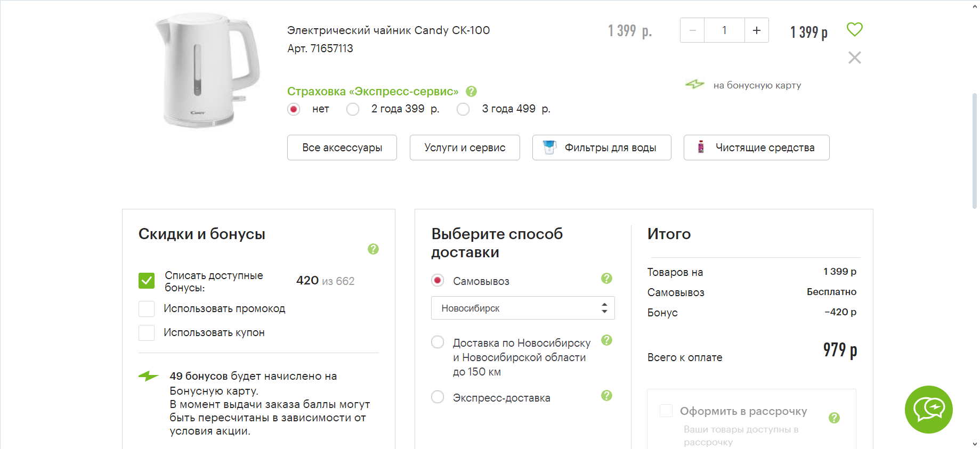Screen dimensions: 980x449
Task: Open Все аксессуары button
Action: (x=342, y=148)
